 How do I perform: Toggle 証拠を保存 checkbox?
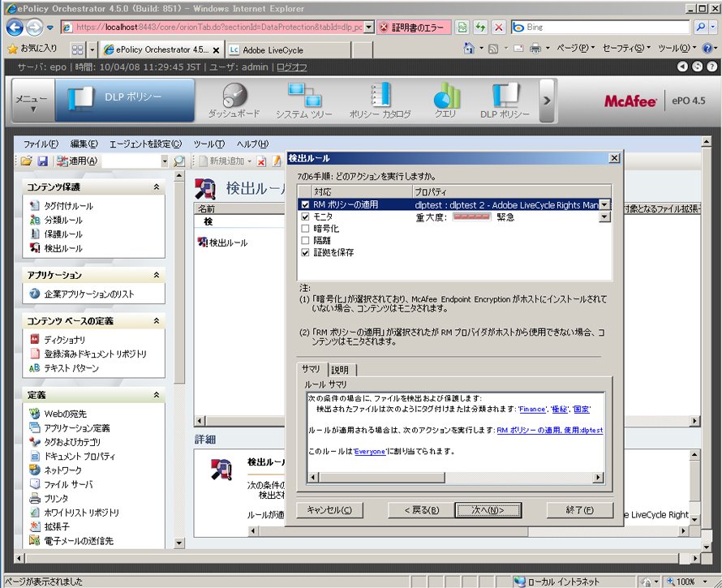click(305, 252)
